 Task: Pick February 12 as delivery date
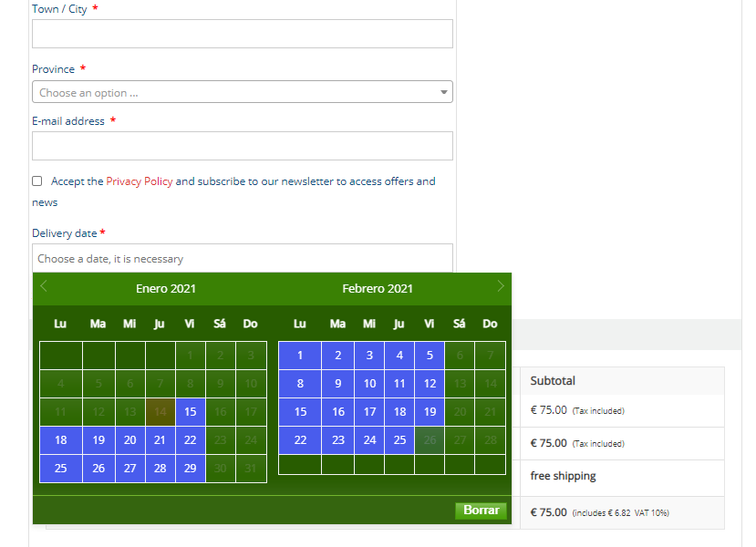(430, 384)
